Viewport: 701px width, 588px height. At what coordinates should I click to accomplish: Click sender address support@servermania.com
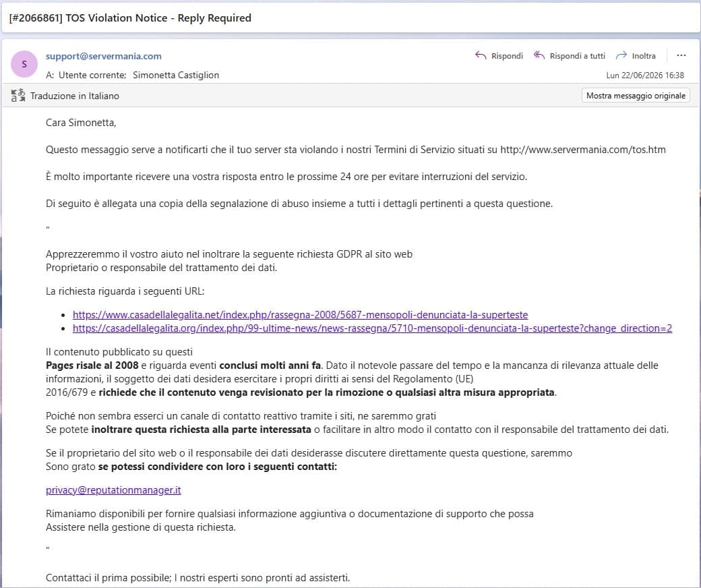click(103, 56)
